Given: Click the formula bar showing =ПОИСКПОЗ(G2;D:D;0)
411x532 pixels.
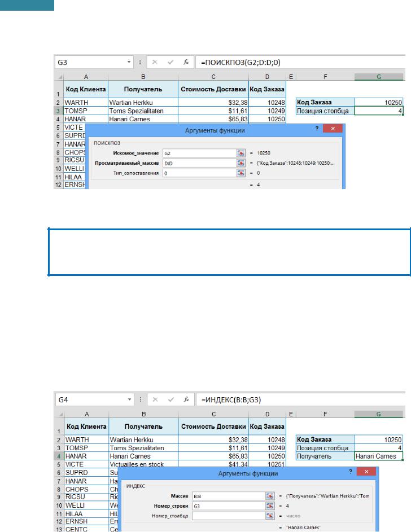Looking at the screenshot, I should click(301, 62).
